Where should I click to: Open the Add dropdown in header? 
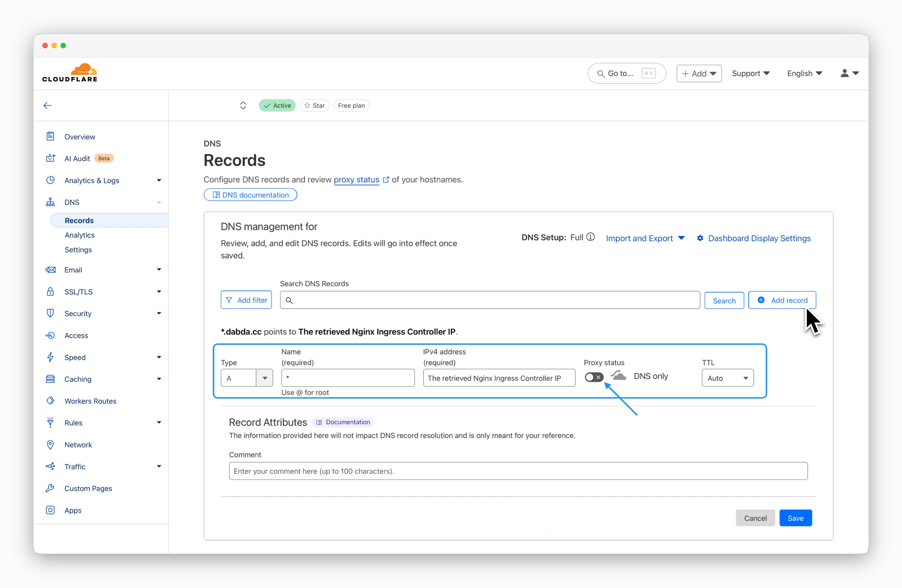click(x=699, y=73)
